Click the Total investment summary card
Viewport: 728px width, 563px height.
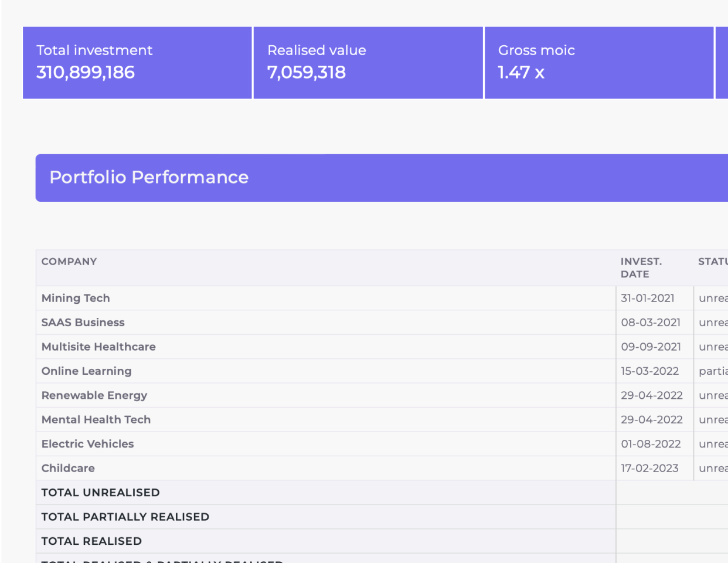(137, 63)
